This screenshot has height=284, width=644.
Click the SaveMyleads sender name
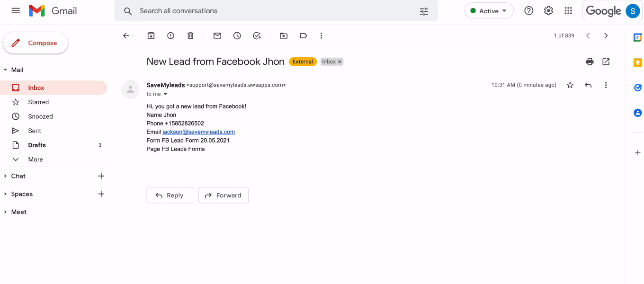coord(166,85)
